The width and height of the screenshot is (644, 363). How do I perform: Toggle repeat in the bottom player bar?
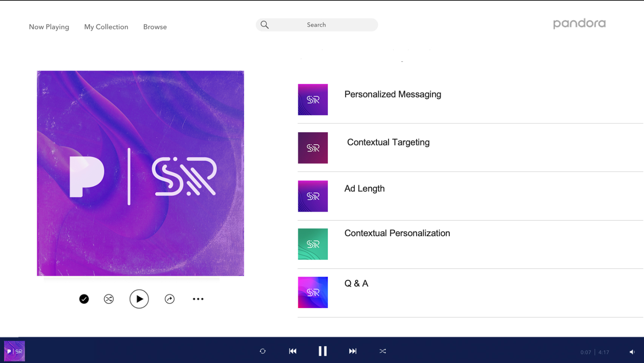tap(263, 351)
